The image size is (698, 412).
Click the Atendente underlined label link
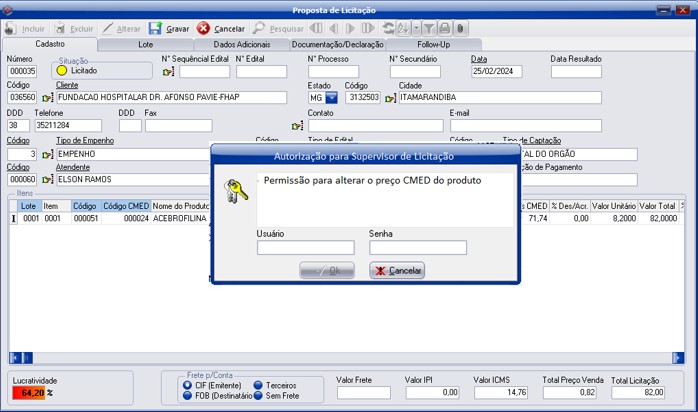click(73, 167)
